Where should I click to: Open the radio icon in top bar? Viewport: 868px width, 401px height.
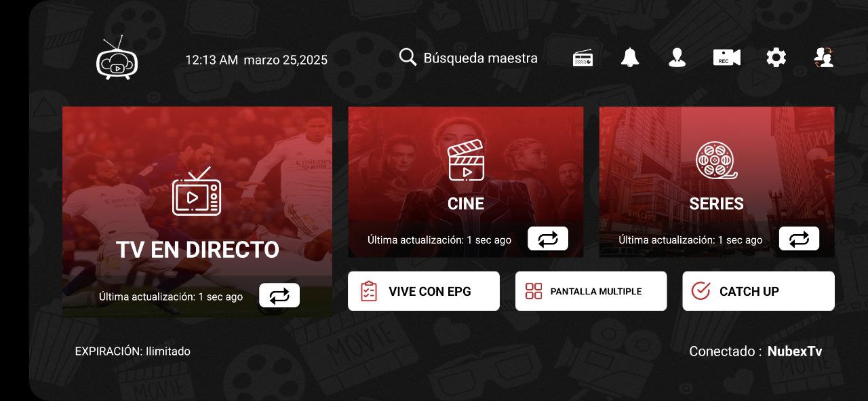pyautogui.click(x=583, y=58)
